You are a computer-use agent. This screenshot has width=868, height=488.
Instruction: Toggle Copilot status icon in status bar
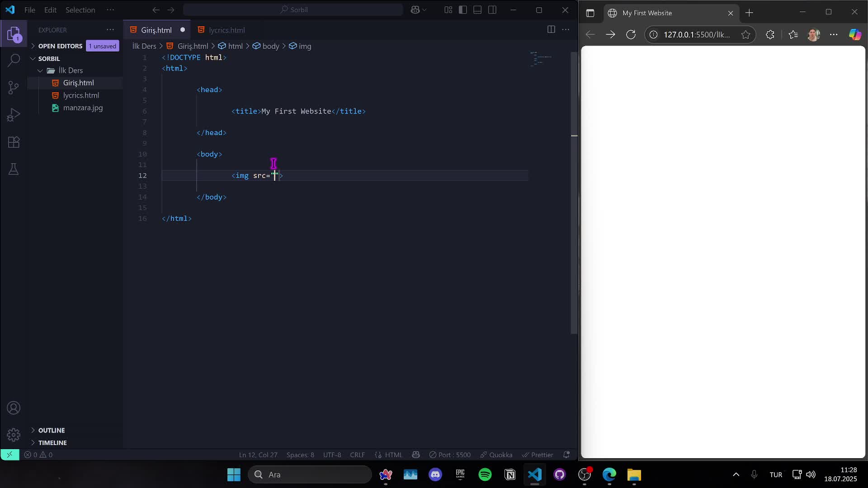click(x=416, y=455)
